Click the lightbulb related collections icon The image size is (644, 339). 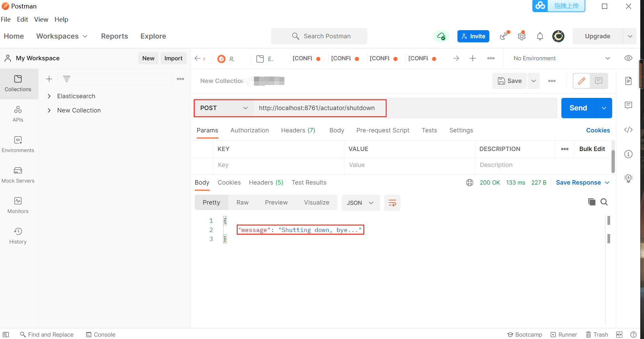coord(628,178)
